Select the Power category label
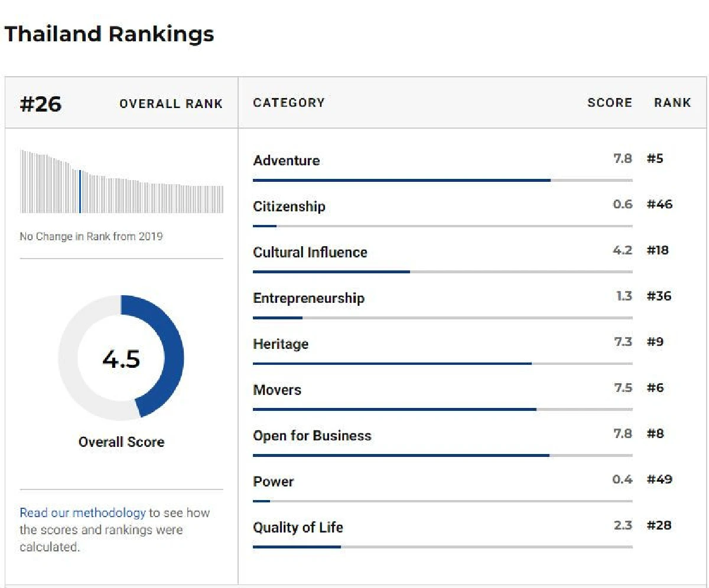 tap(273, 482)
